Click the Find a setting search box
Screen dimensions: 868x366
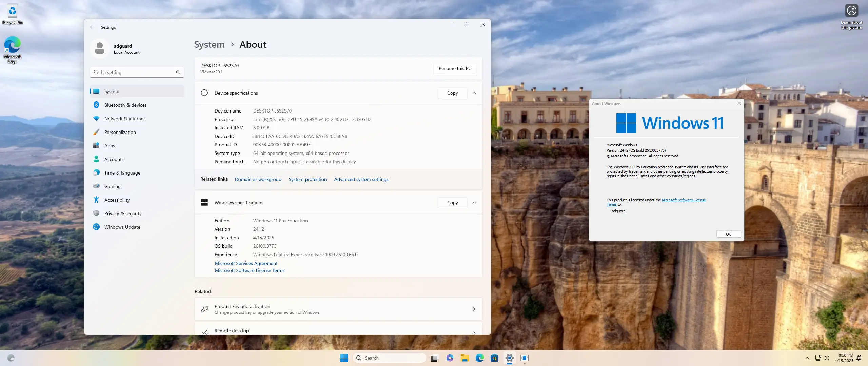[134, 72]
